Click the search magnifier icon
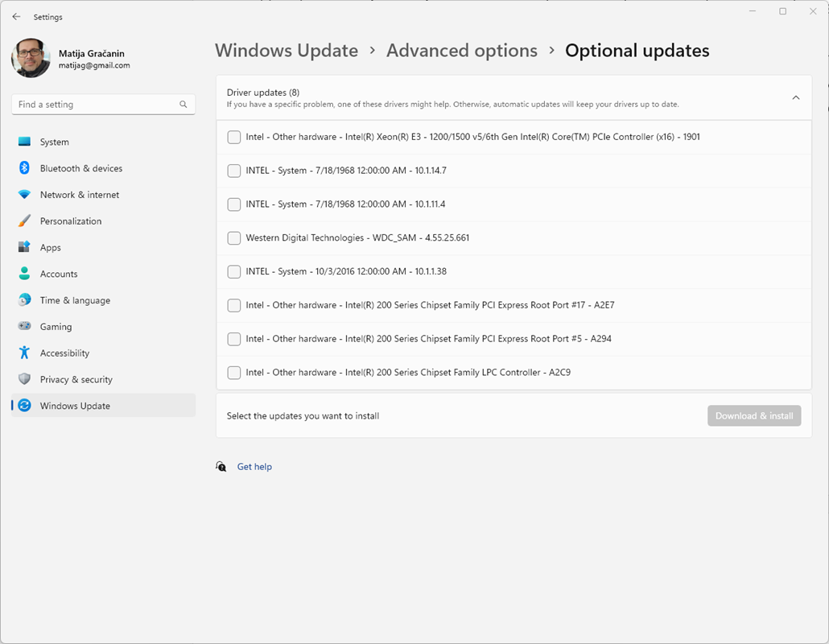The height and width of the screenshot is (644, 829). (184, 105)
